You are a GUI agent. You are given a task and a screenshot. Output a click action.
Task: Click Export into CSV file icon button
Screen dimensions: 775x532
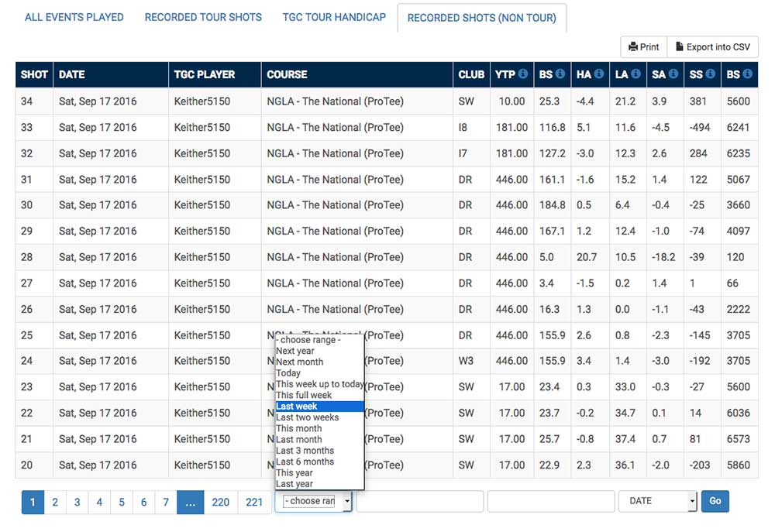pos(712,47)
